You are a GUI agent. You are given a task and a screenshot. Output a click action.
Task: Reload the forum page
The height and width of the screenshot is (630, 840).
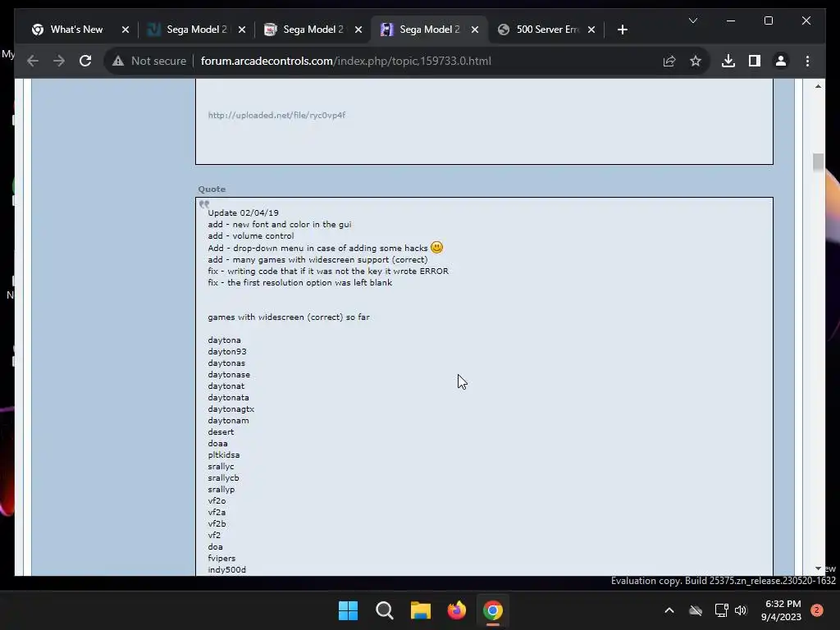[x=85, y=61]
